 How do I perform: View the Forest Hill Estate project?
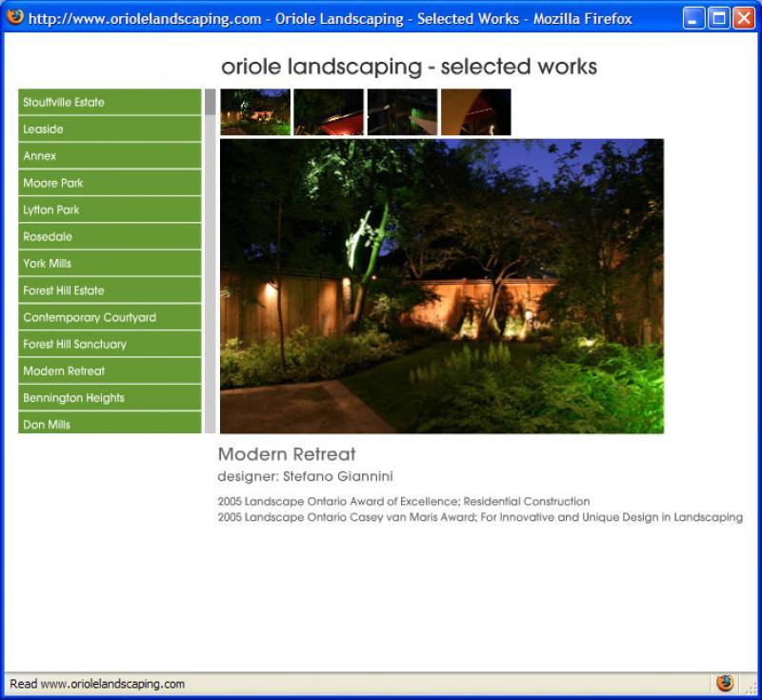[x=110, y=290]
